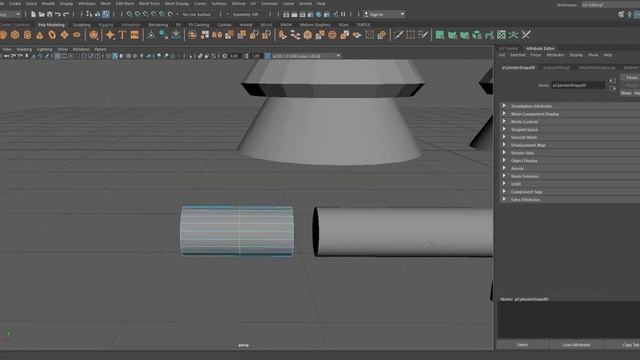Switch to the Attribute Editor tab
This screenshot has height=360, width=640.
pyautogui.click(x=540, y=49)
